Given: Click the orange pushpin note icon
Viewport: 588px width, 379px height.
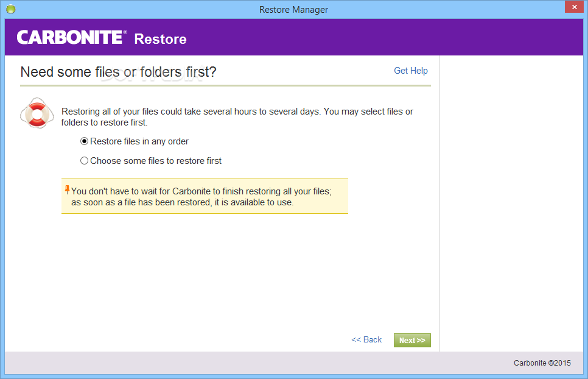Looking at the screenshot, I should click(x=67, y=190).
